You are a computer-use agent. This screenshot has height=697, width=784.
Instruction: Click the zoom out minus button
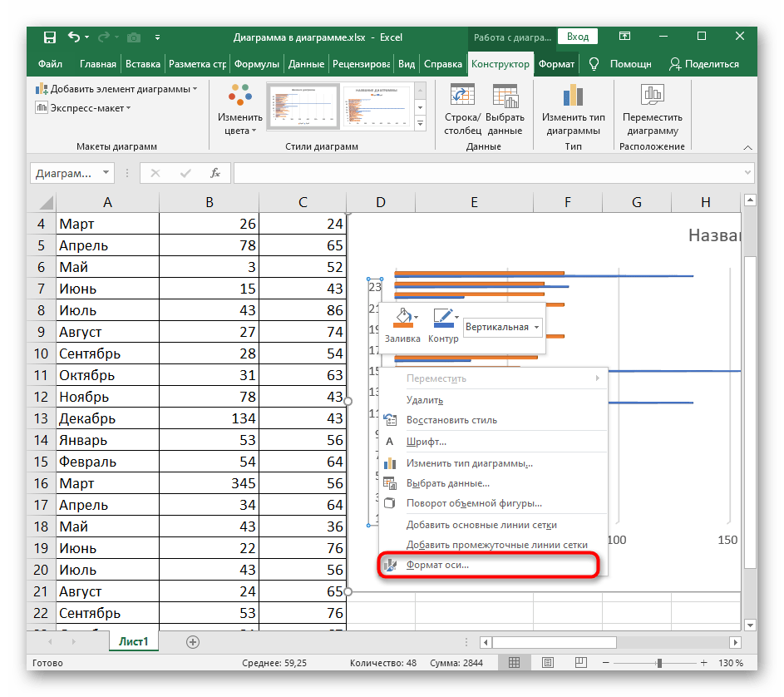(605, 663)
